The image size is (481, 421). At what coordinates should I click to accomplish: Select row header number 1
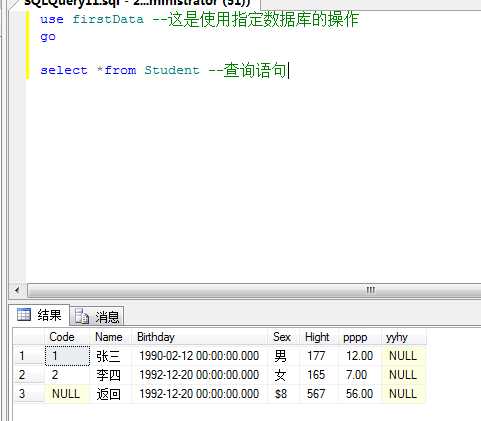point(29,356)
